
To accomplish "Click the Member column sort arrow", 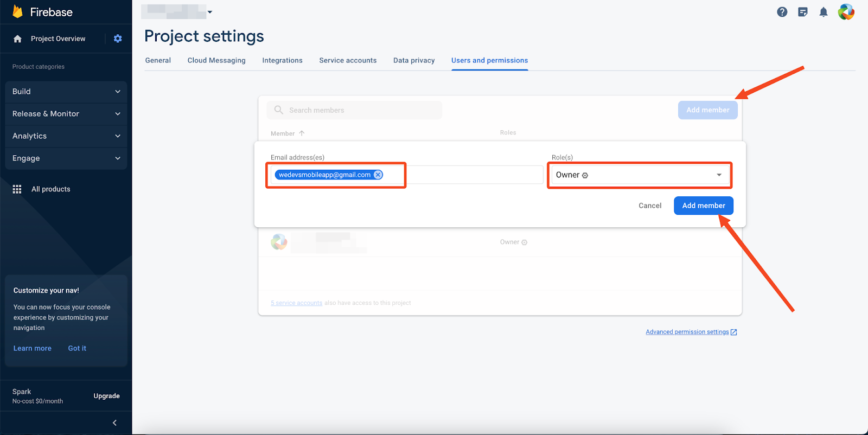I will point(302,133).
